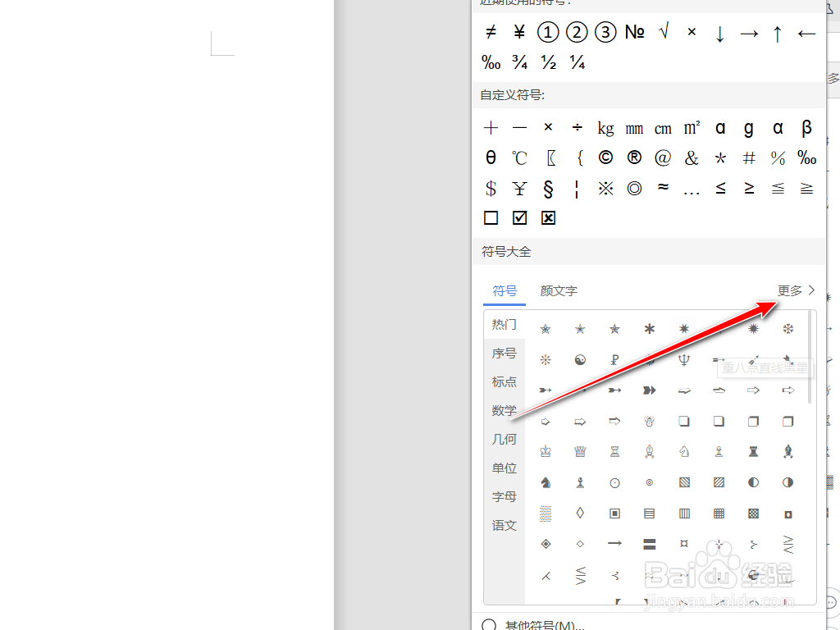The image size is (840, 630).
Task: Insert the hash # symbol
Action: tap(750, 158)
